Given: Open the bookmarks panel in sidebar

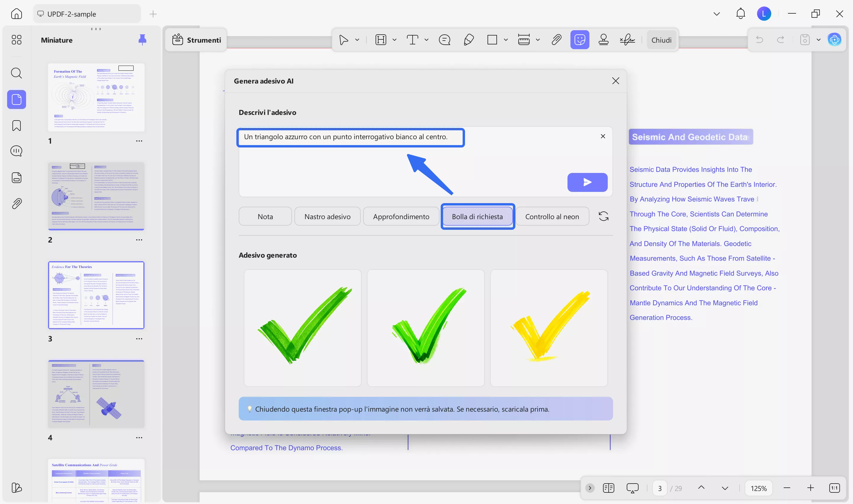Looking at the screenshot, I should (x=16, y=126).
